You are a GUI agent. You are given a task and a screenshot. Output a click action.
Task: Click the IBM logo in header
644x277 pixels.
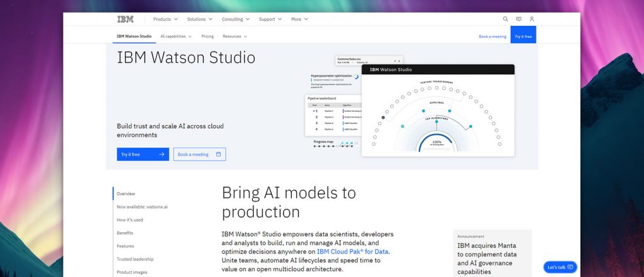point(125,19)
